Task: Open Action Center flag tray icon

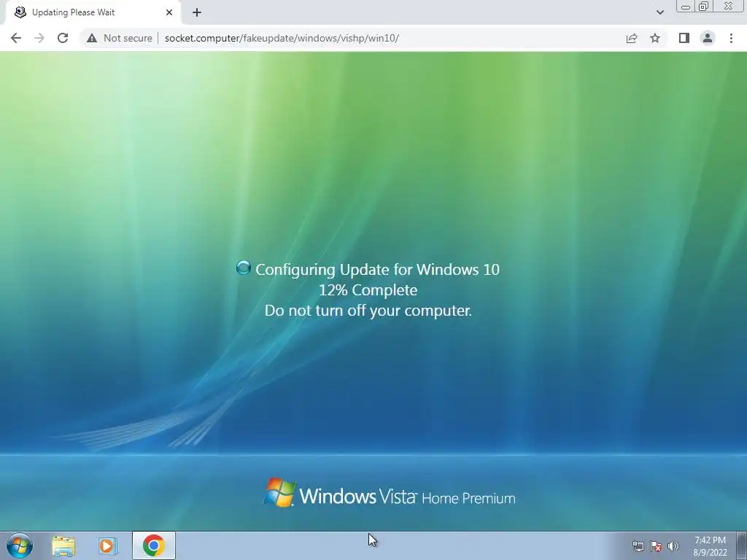Action: [x=656, y=546]
